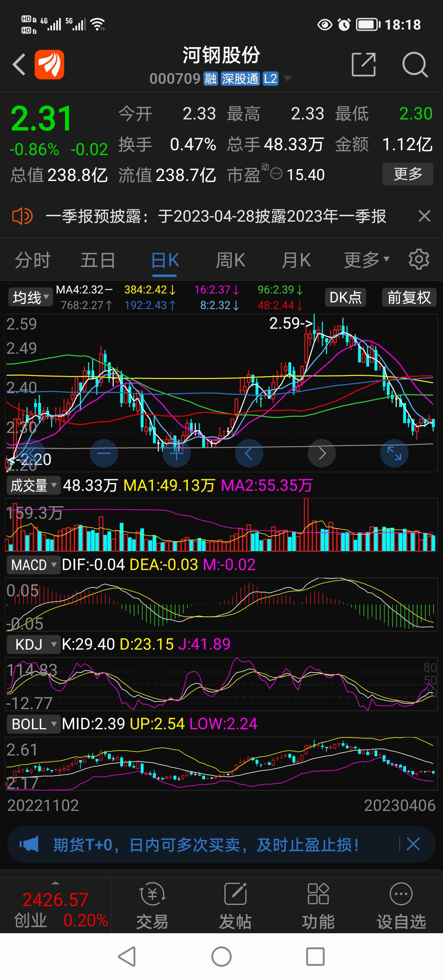This screenshot has width=443, height=980.
Task: Open chart settings gear icon
Action: tap(419, 259)
